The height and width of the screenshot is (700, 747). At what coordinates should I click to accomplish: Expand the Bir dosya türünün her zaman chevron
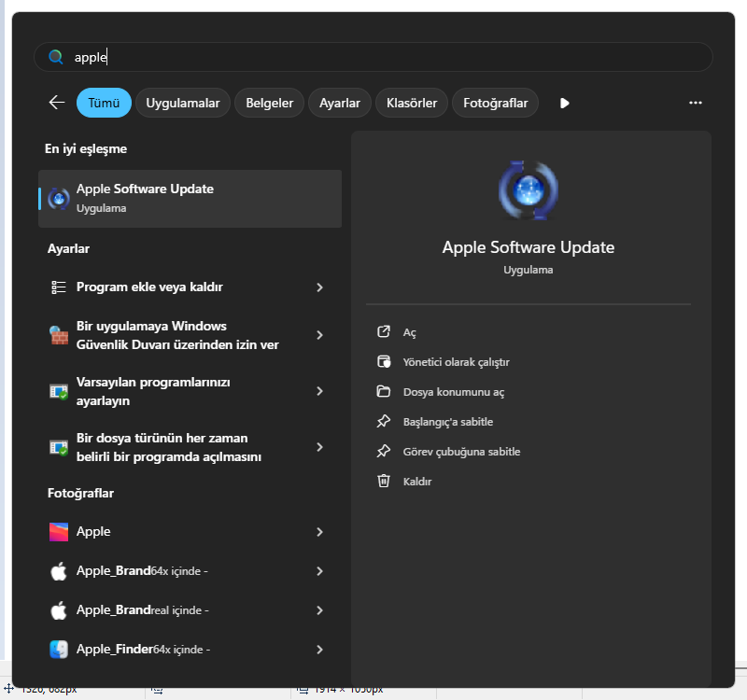[319, 447]
